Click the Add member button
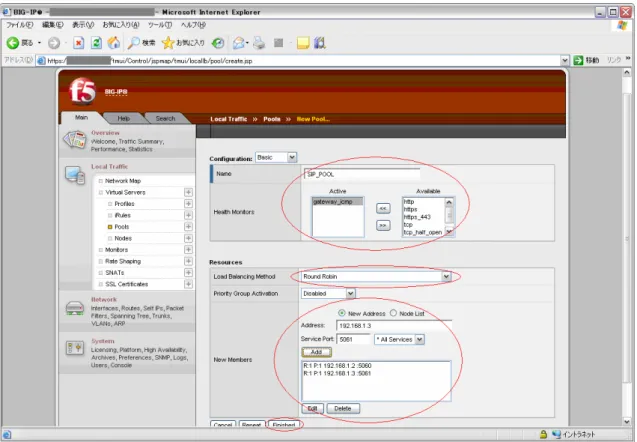The height and width of the screenshot is (442, 637). click(316, 352)
